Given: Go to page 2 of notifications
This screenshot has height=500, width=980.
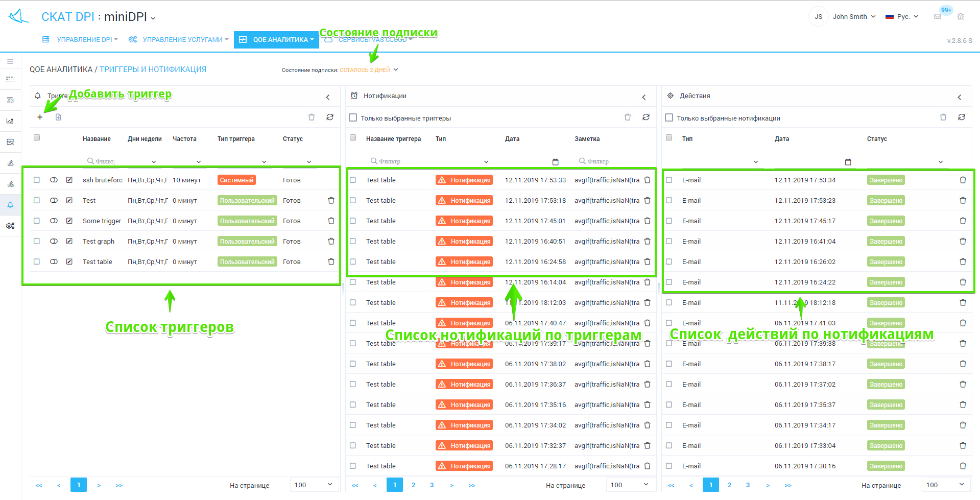Looking at the screenshot, I should tap(413, 485).
